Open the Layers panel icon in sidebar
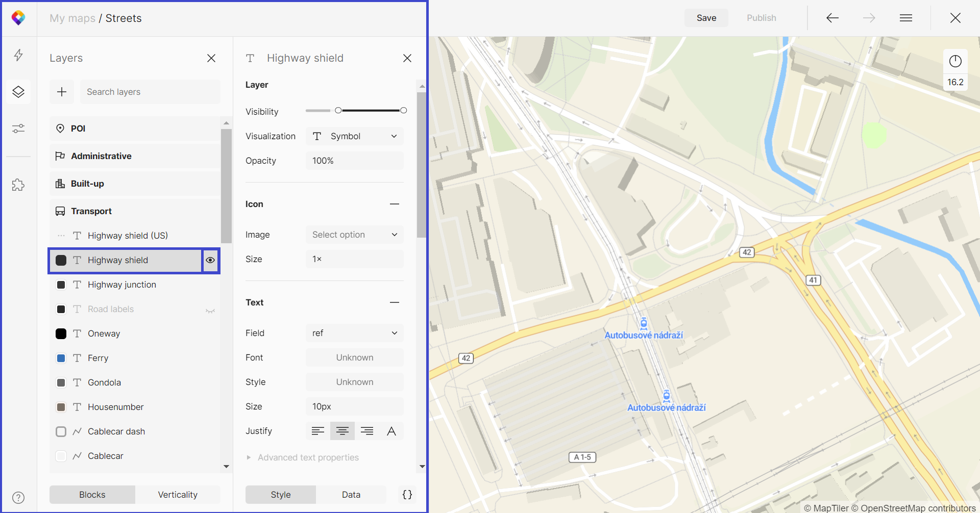Viewport: 980px width, 513px height. click(x=18, y=92)
